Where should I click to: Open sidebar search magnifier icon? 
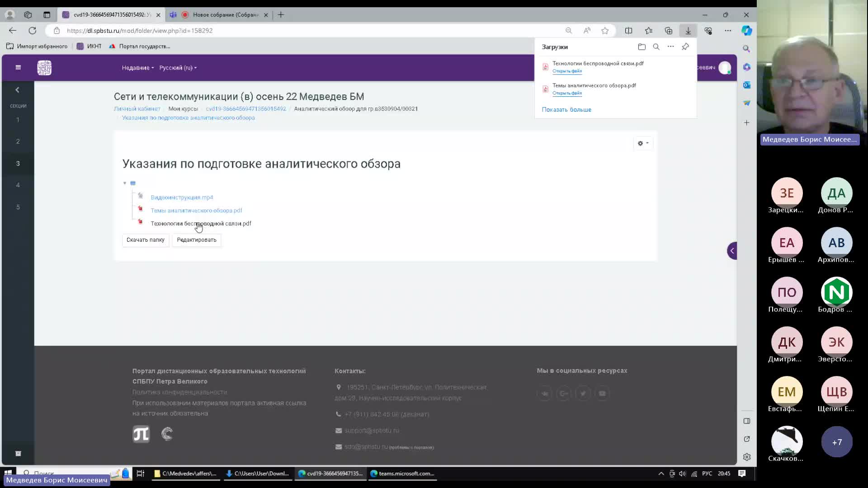point(747,48)
